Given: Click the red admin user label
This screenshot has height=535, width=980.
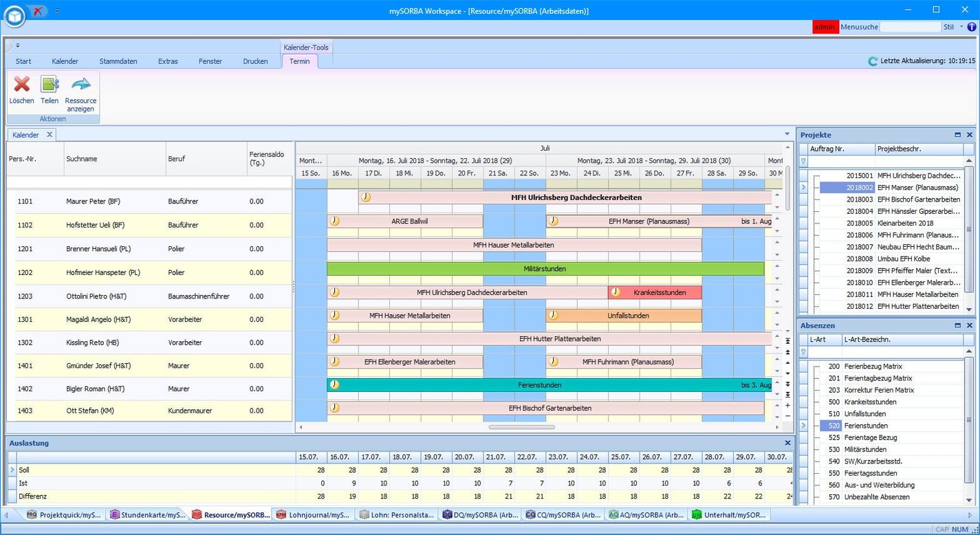Looking at the screenshot, I should pyautogui.click(x=825, y=27).
